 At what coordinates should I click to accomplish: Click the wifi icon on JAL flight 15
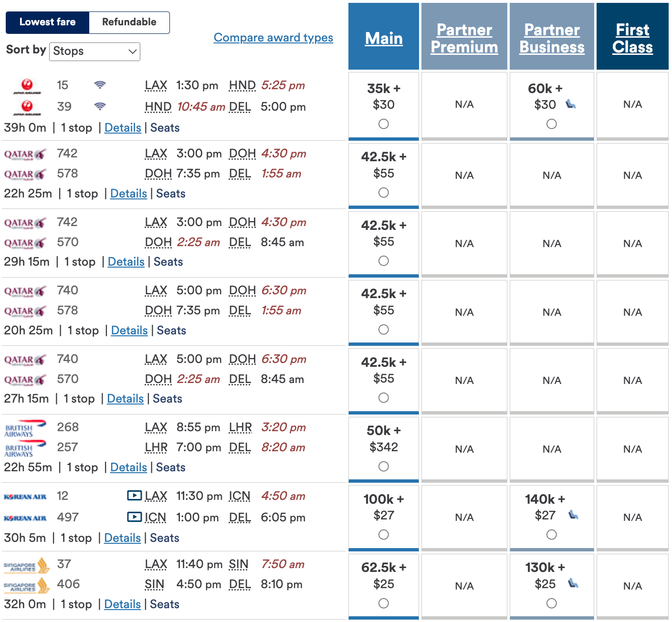100,84
